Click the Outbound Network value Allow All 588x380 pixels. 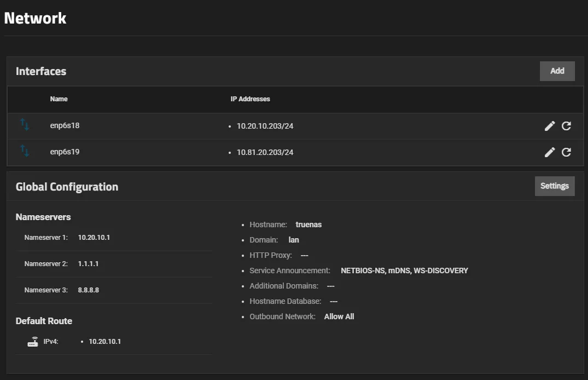339,316
